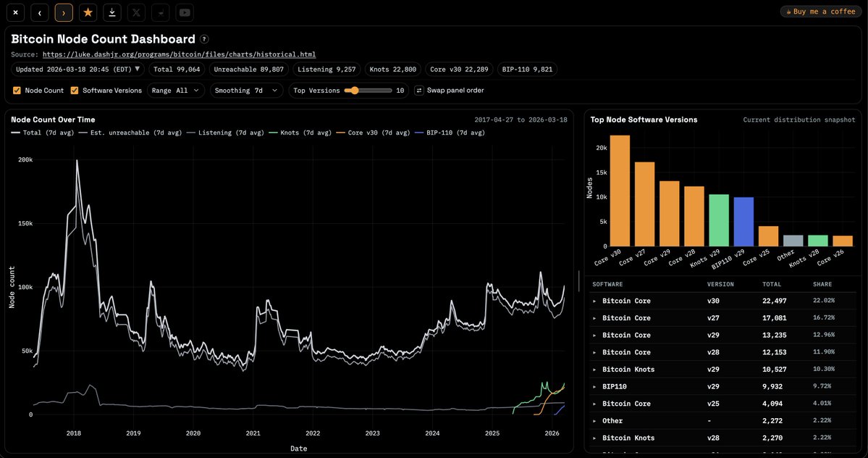Screen dimensions: 868x458
Task: Click the 22,497 total cell
Action: (x=775, y=301)
